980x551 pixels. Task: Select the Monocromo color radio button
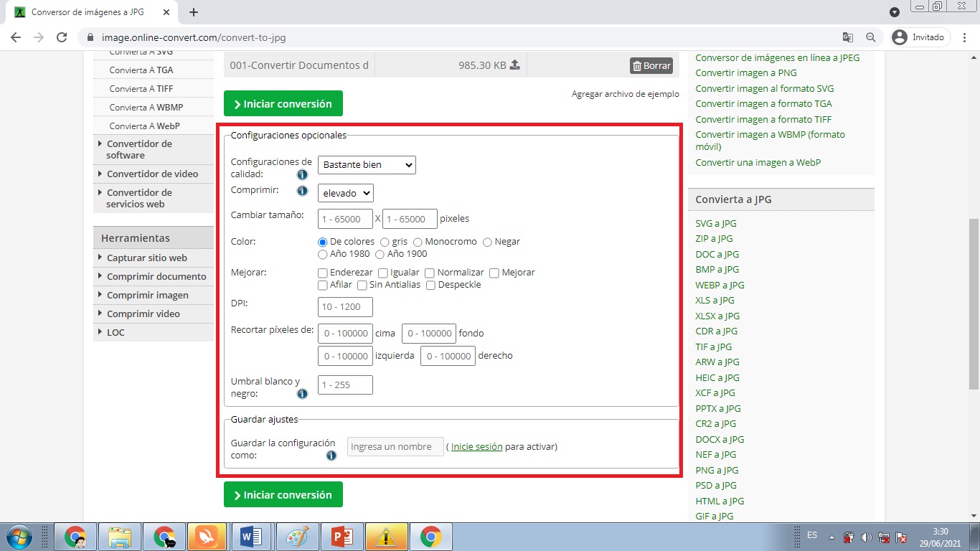(418, 242)
